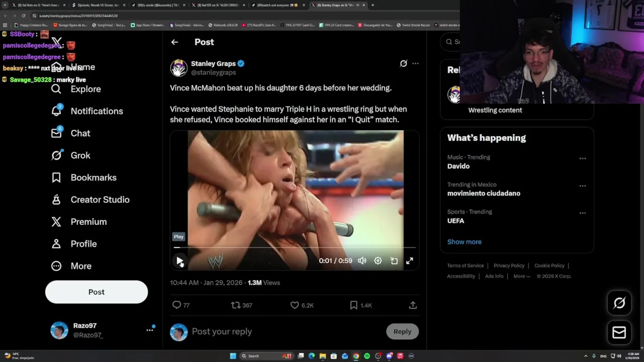This screenshot has width=644, height=362.
Task: Open the Stanley Graps display name link
Action: [213, 64]
